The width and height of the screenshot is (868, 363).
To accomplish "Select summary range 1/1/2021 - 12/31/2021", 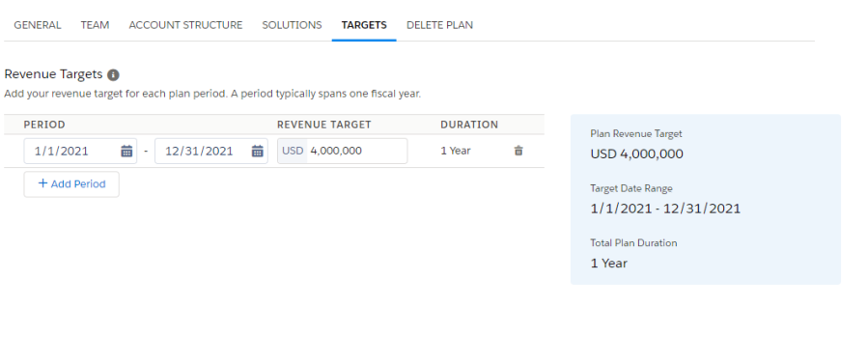I will point(665,209).
